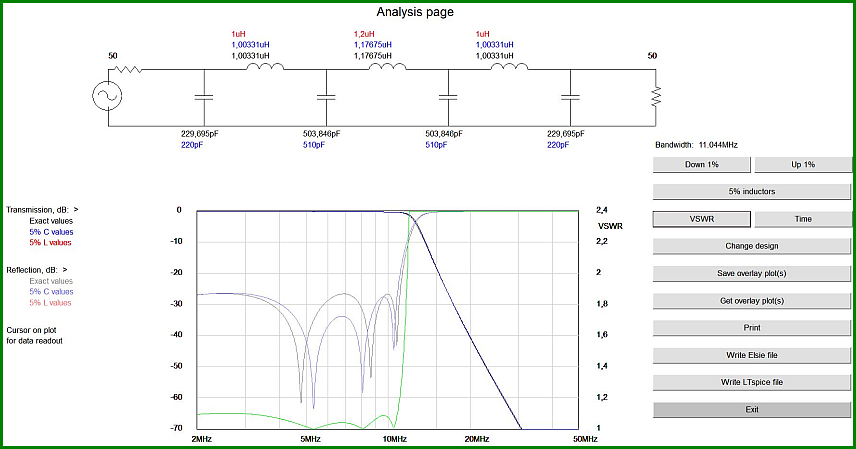Viewport: 856px width, 449px height.
Task: Toggle the VSWR plot button
Action: coord(702,219)
